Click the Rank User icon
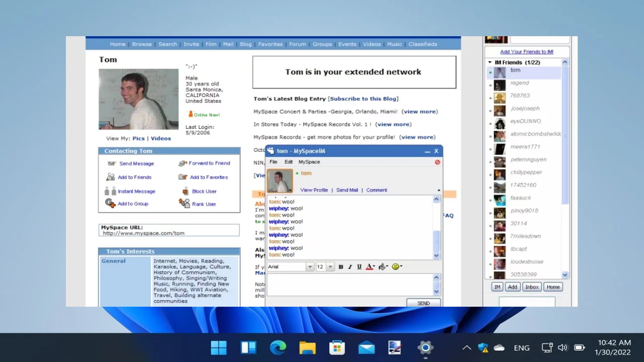644x362 pixels. tap(184, 203)
